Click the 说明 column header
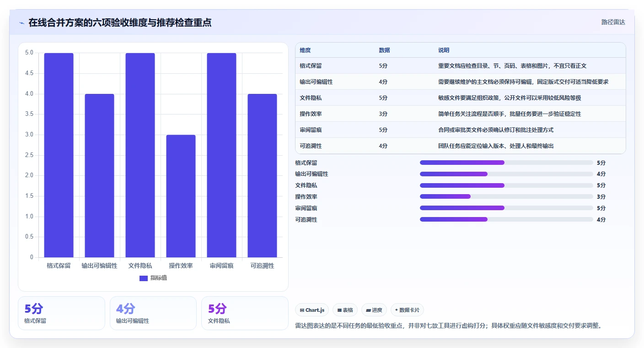Image resolution: width=644 pixels, height=348 pixels. coord(444,50)
